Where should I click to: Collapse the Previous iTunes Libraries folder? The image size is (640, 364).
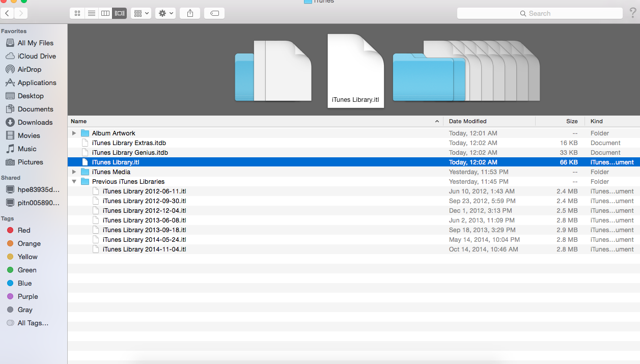[74, 181]
